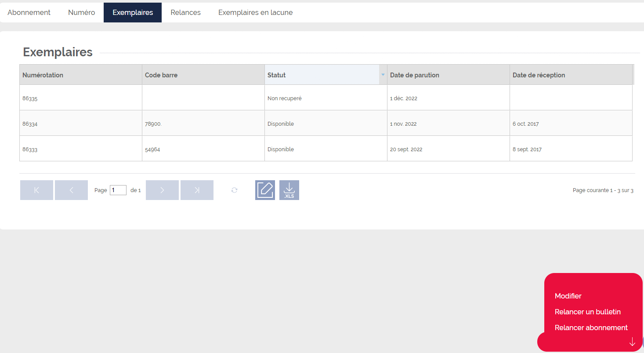Click the Non recuperé status cell

coord(326,98)
